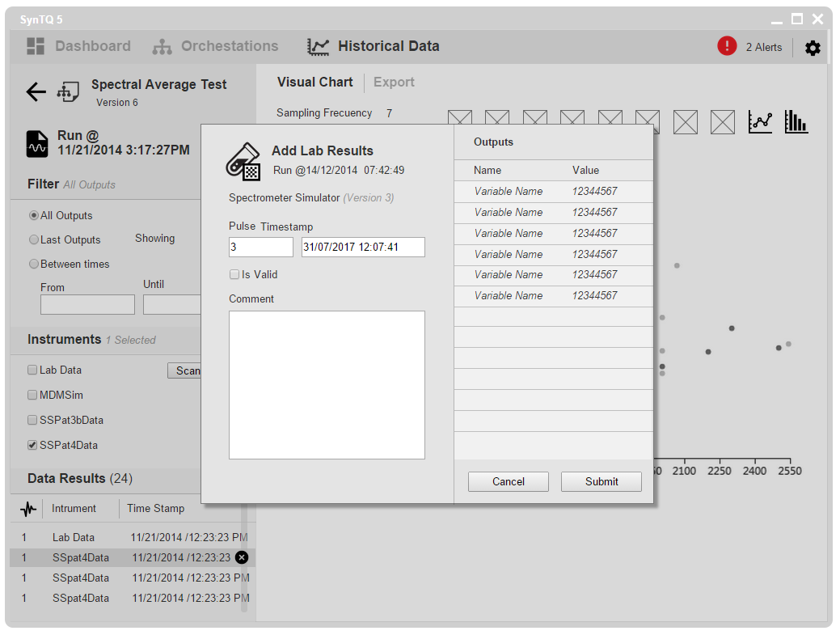The height and width of the screenshot is (635, 840).
Task: Click the Time Stamp column header
Action: coord(156,509)
